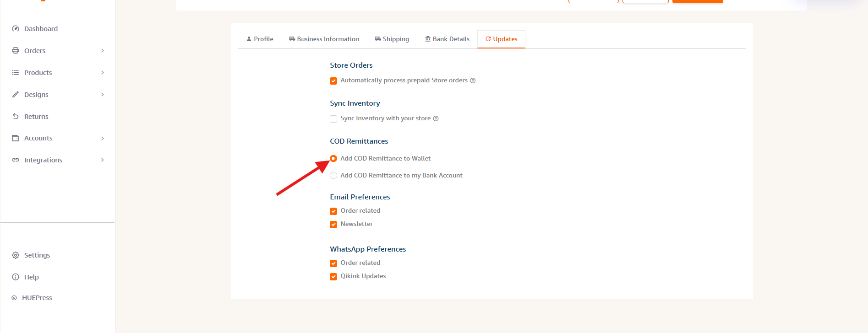Click the HUEPress store name link

coord(37,298)
